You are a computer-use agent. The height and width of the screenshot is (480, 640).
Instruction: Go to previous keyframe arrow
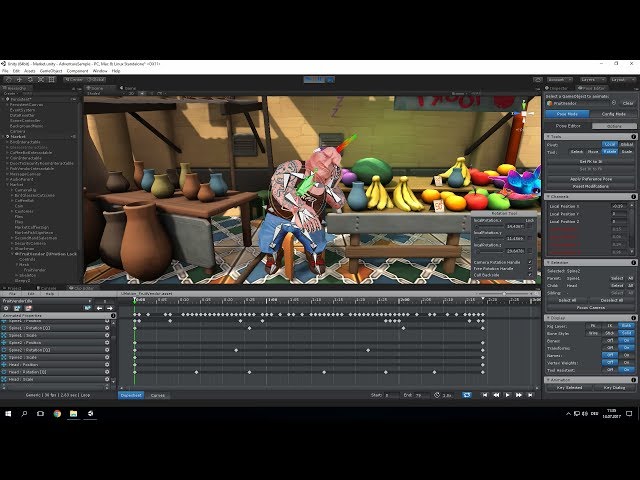[x=99, y=308]
